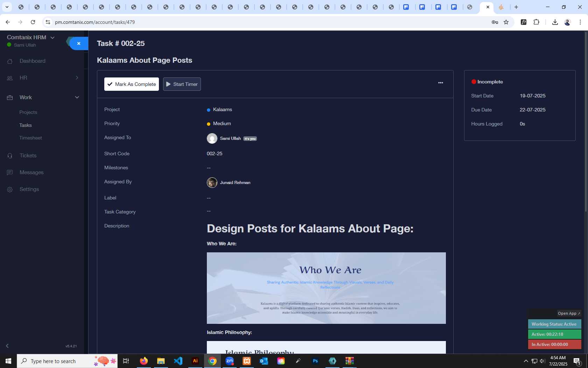Click the taskbar search box

click(x=67, y=361)
